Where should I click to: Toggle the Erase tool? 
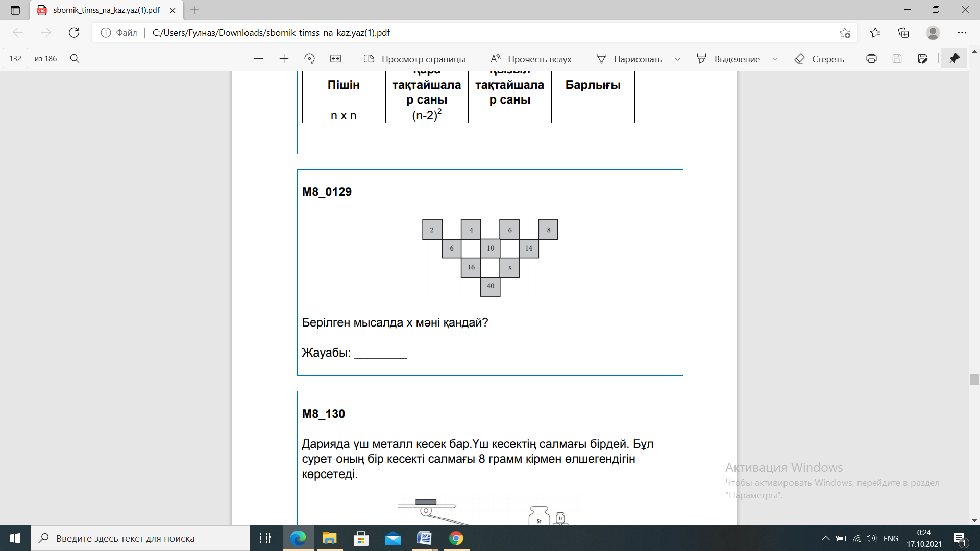(x=819, y=59)
